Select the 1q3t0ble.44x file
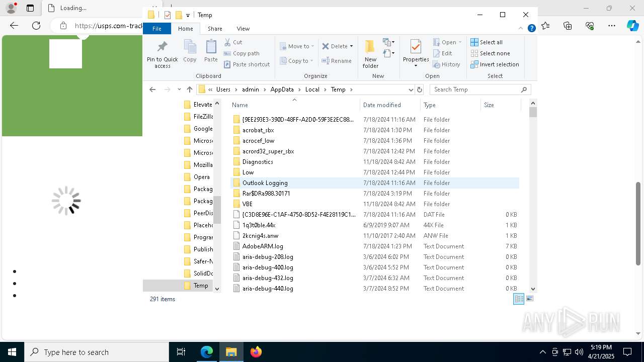644x362 pixels. point(375,225)
